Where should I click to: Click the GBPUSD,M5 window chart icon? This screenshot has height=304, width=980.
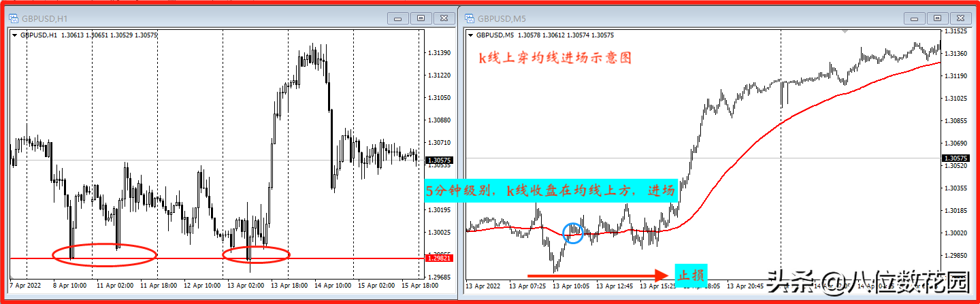coord(469,18)
